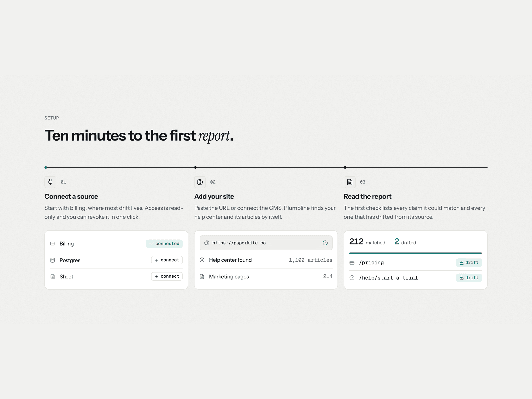Click the matched progress bar

pos(416,253)
